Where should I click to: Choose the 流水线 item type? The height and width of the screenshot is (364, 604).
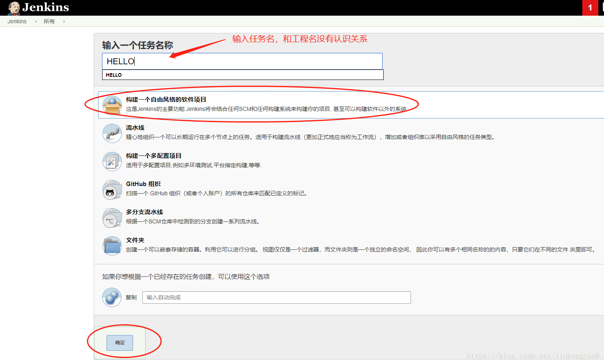point(135,128)
